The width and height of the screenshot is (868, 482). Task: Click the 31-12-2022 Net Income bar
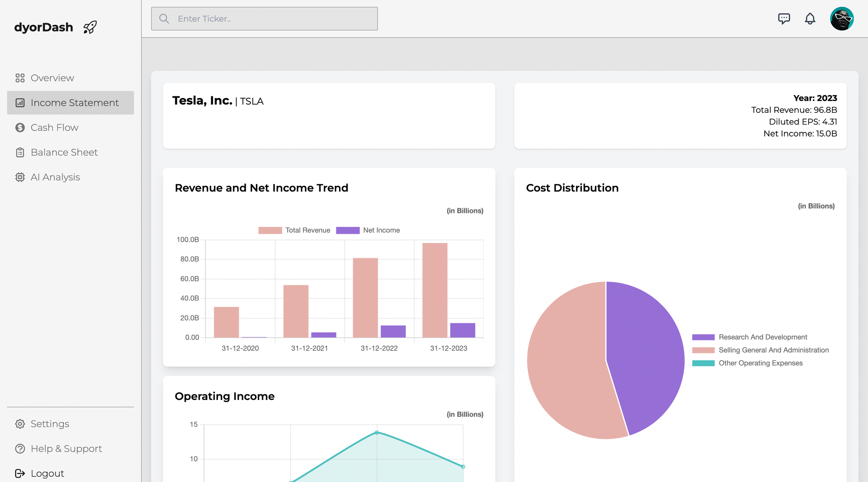tap(393, 331)
